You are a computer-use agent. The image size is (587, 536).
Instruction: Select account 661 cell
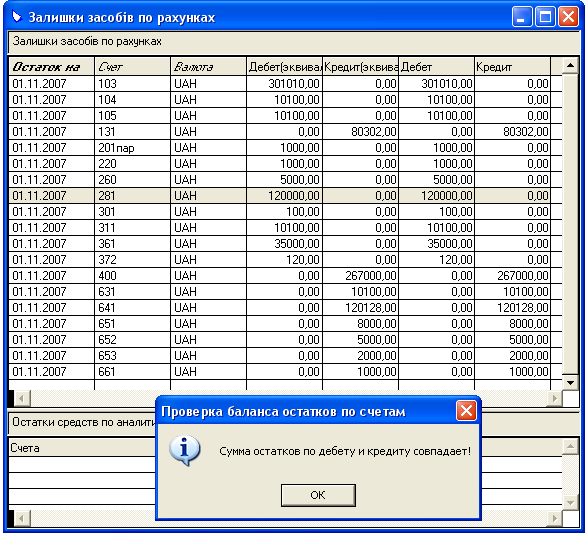click(x=133, y=372)
